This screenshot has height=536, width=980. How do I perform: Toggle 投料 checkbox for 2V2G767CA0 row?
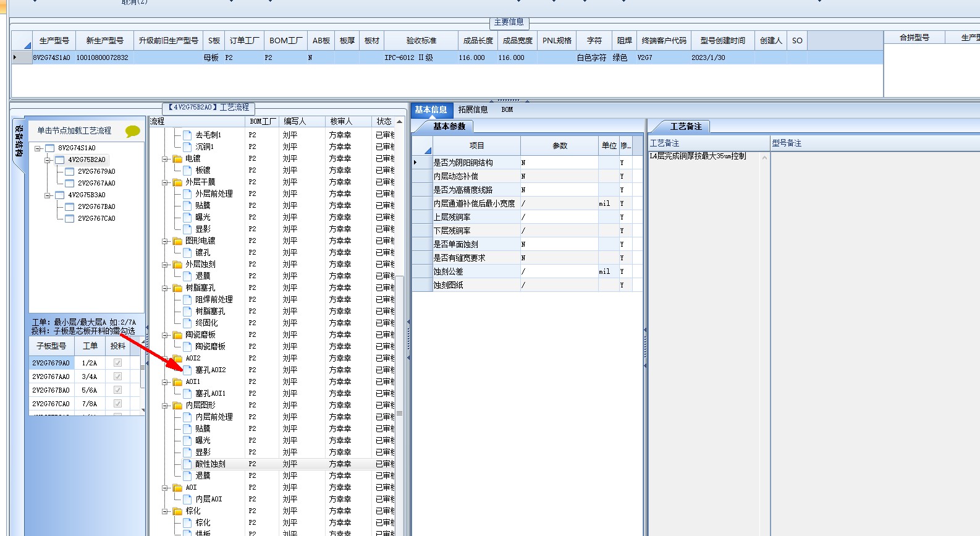[117, 404]
